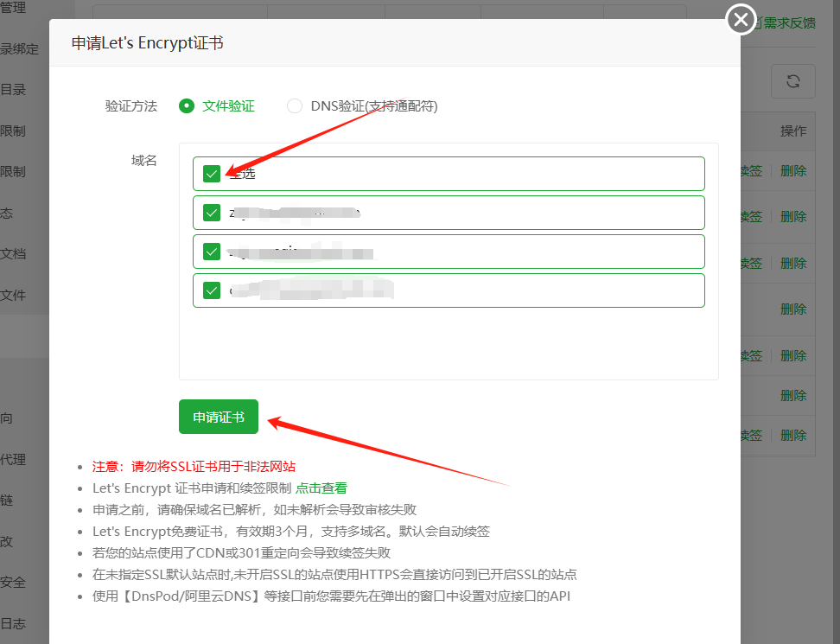
Task: Choose the DNS验证 verification method
Action: 295,106
